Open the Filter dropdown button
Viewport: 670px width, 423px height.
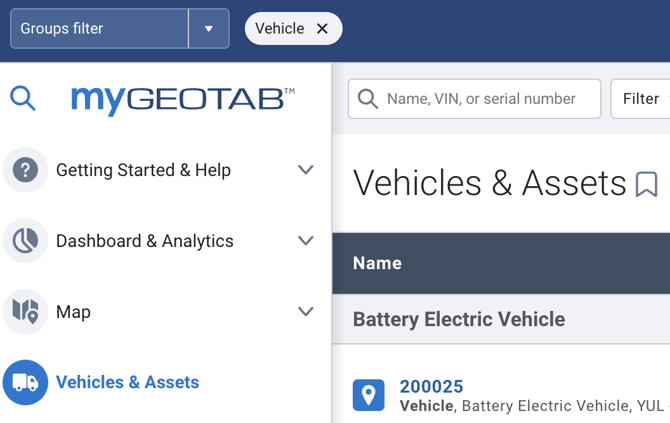pyautogui.click(x=641, y=99)
